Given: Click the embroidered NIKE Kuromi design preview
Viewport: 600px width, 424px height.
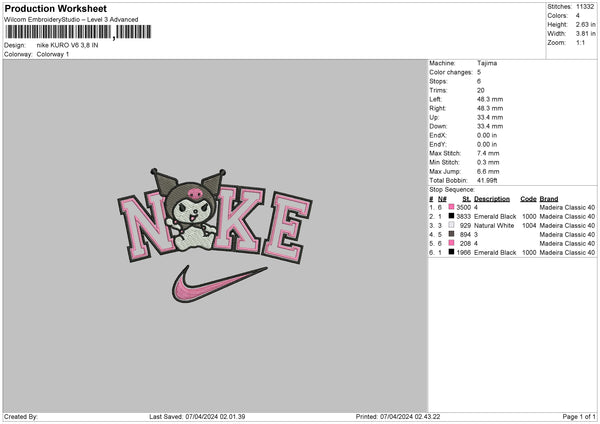Looking at the screenshot, I should [x=215, y=235].
